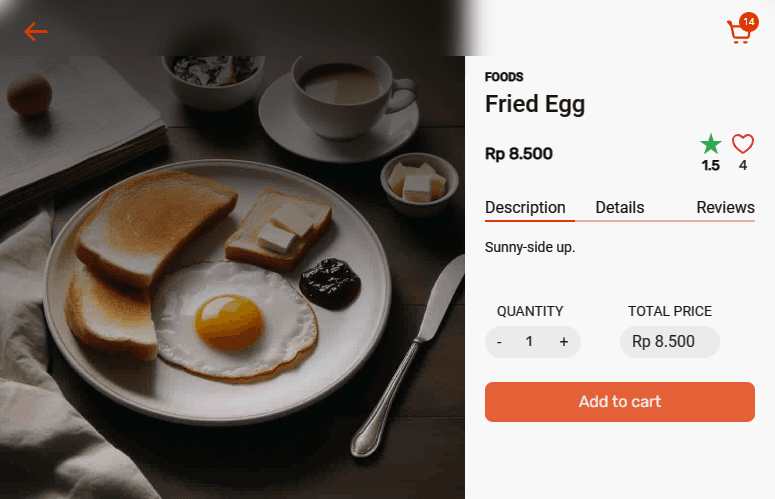Viewport: 775px width, 499px height.
Task: Click the favorites count 4
Action: 743,166
